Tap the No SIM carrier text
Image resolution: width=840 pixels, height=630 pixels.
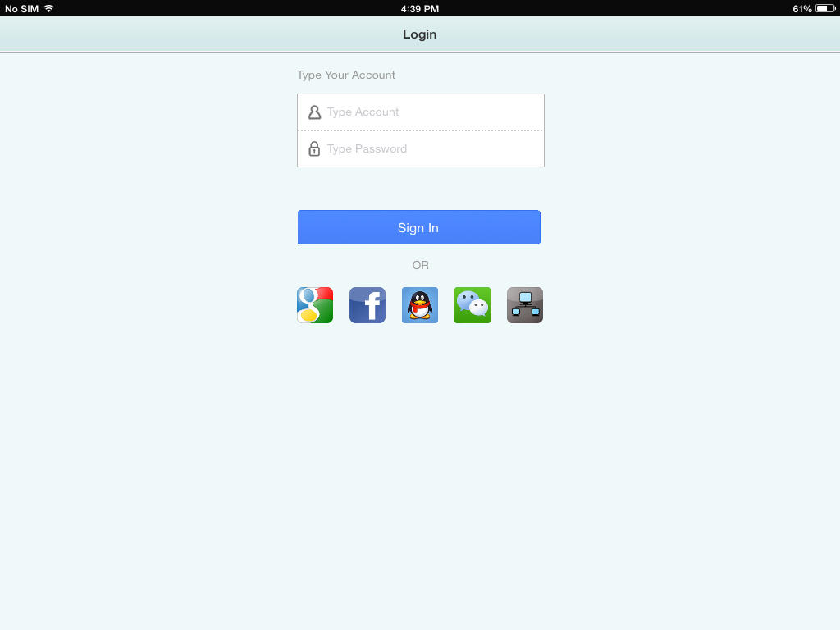pyautogui.click(x=22, y=8)
